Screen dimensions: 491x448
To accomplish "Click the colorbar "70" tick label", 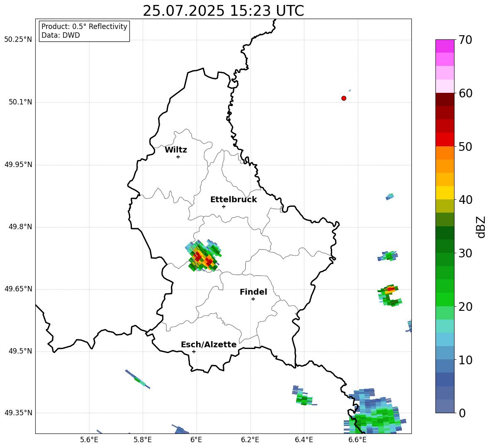I will pyautogui.click(x=465, y=40).
